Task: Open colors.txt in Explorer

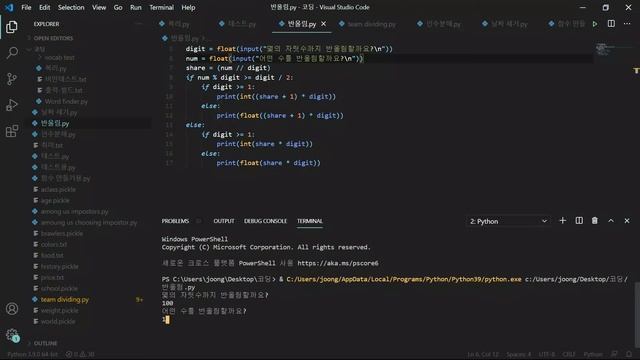Action: click(53, 244)
